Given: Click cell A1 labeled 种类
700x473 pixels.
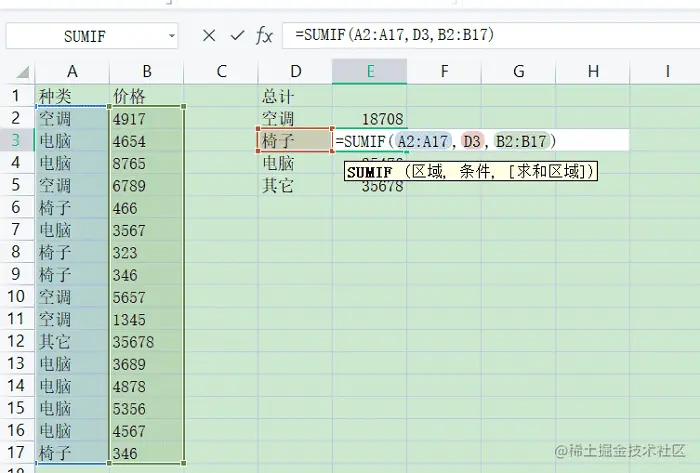Looking at the screenshot, I should point(72,95).
